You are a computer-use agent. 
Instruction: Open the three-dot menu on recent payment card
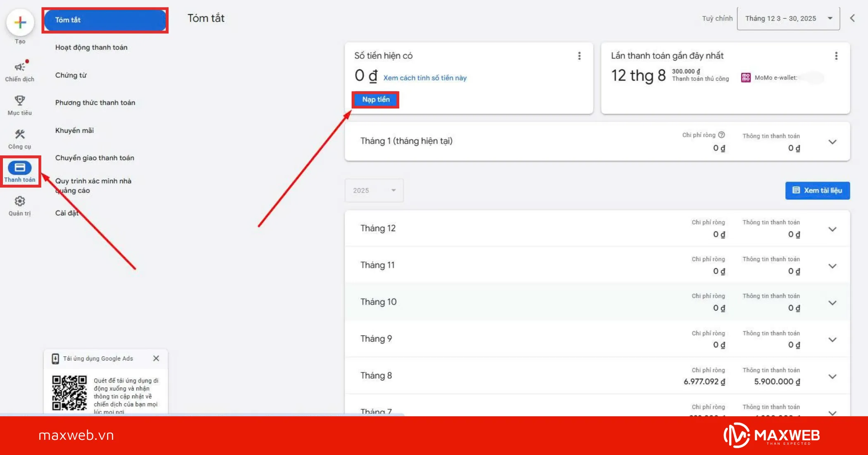[837, 56]
